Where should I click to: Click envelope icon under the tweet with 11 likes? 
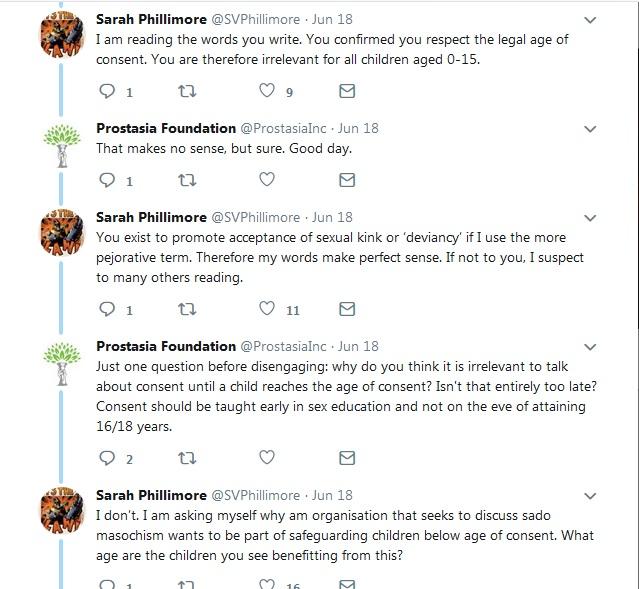[x=347, y=309]
